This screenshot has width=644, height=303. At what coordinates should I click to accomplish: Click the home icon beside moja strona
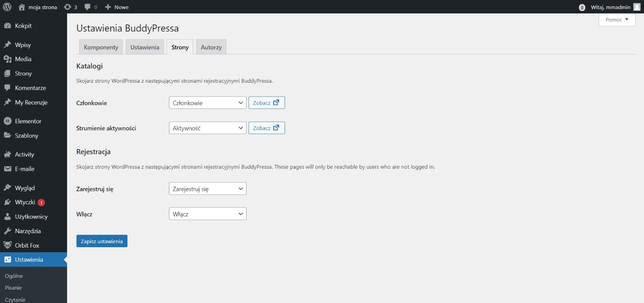tap(22, 7)
